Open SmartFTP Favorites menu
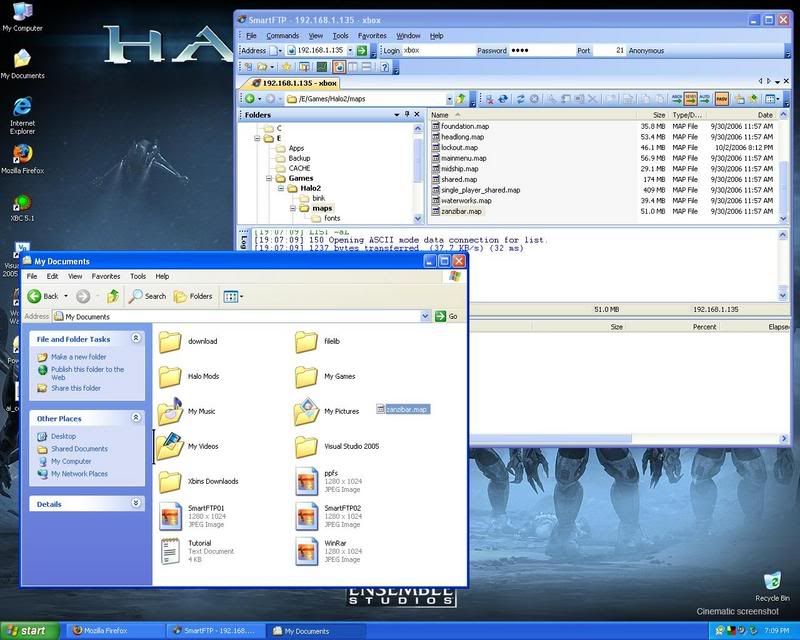Screen dimensions: 800x640 coord(372,36)
